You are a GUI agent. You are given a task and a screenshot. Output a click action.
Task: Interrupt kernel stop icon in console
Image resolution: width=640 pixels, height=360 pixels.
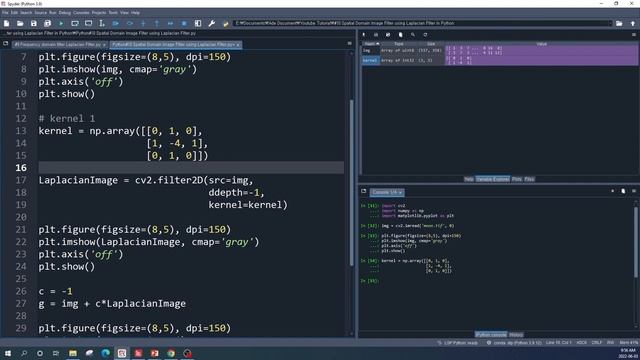pyautogui.click(x=612, y=191)
